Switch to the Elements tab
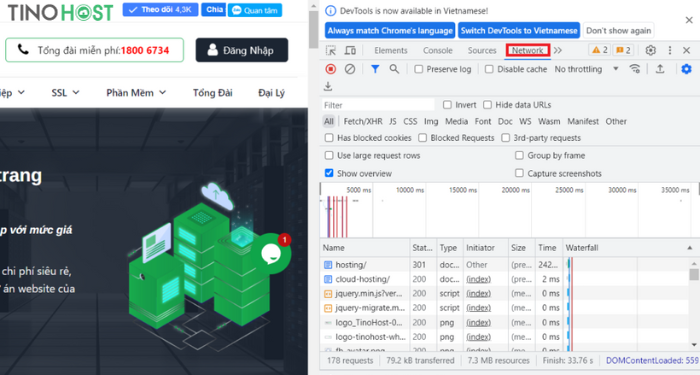The height and width of the screenshot is (375, 700). (x=391, y=50)
